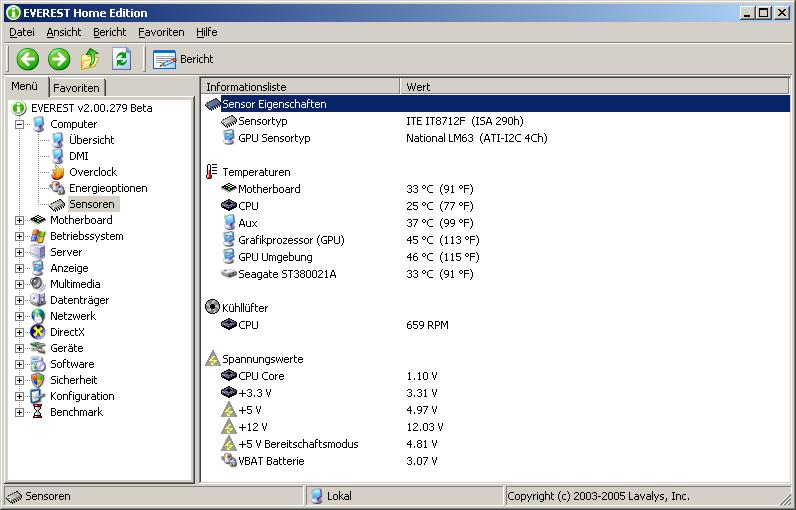Click the 659 RPM fan value
The image size is (796, 510).
427,325
